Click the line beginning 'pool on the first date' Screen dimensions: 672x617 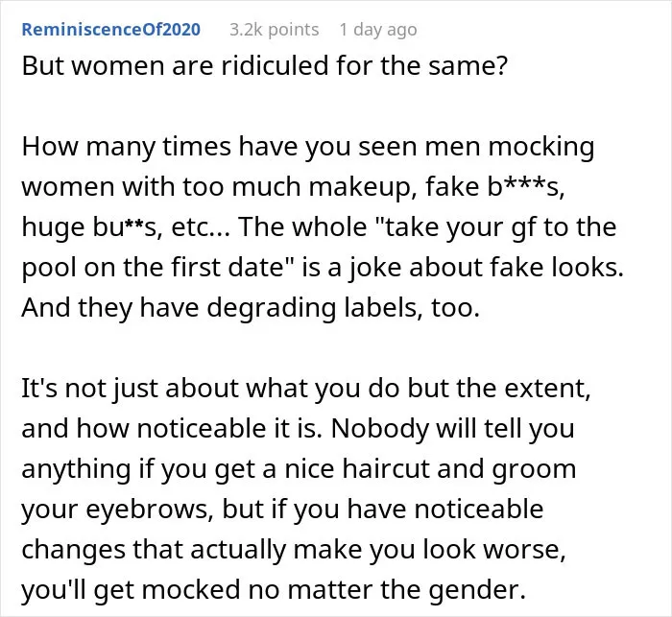tap(323, 268)
